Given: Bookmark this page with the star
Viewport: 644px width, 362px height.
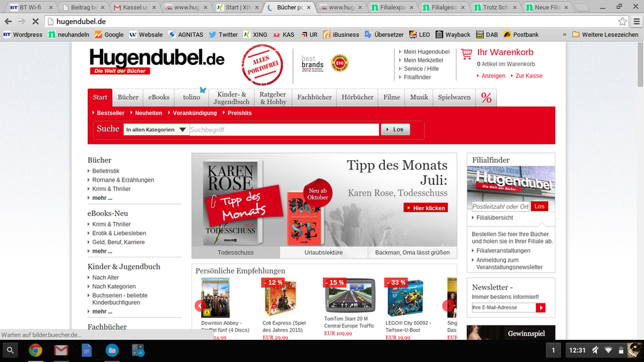Looking at the screenshot, I should (x=623, y=21).
